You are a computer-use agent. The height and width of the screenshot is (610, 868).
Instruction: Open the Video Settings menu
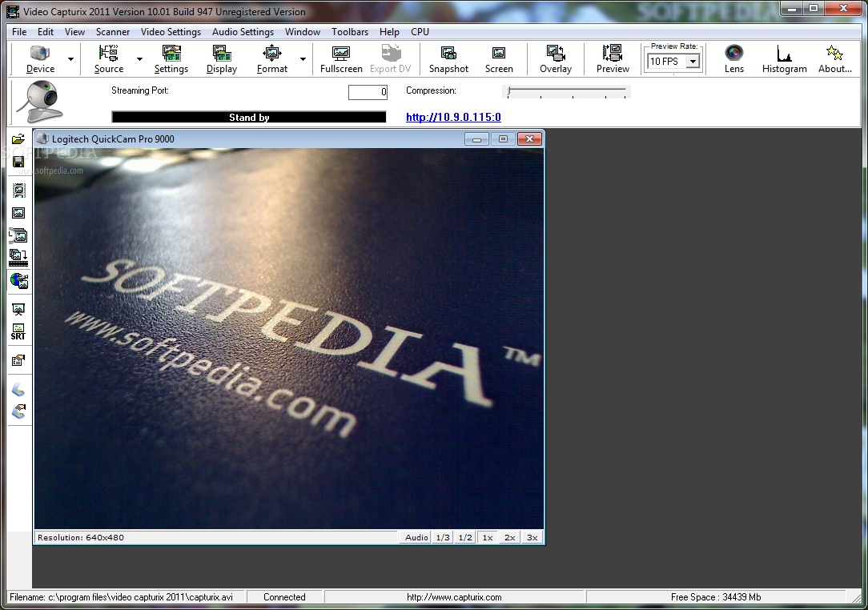click(x=171, y=31)
